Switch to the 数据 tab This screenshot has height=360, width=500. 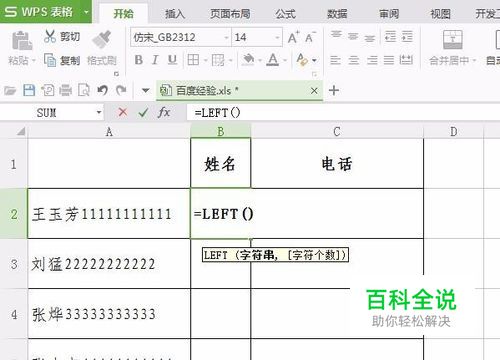(x=337, y=14)
